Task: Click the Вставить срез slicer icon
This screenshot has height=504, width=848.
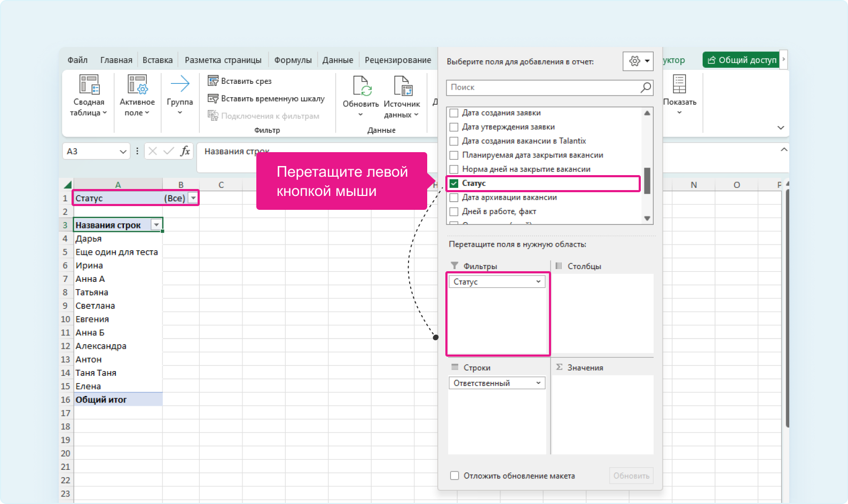Action: (x=213, y=81)
